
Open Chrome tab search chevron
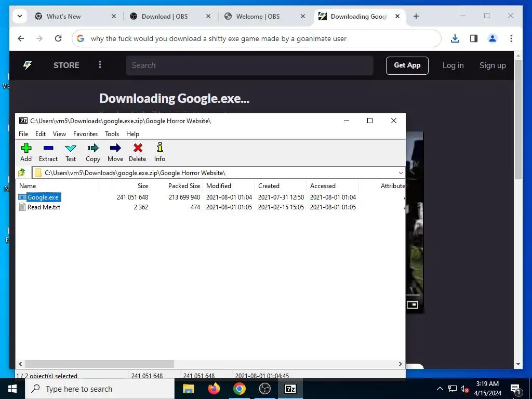[20, 16]
